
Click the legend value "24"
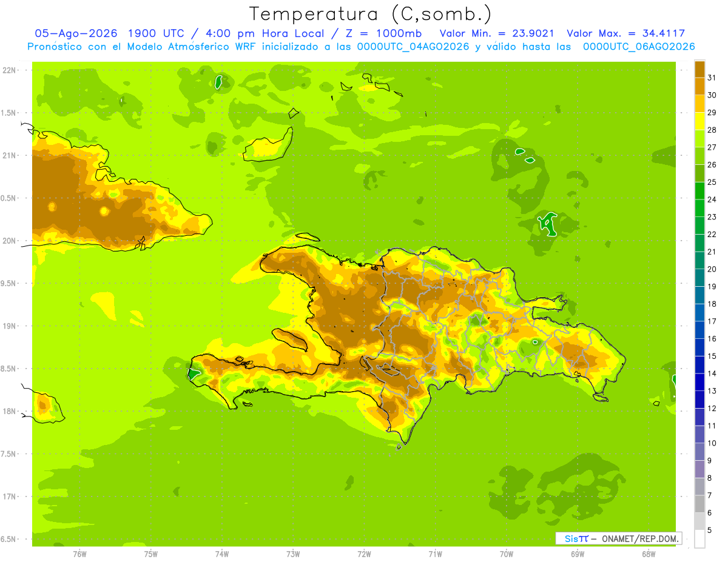[712, 199]
